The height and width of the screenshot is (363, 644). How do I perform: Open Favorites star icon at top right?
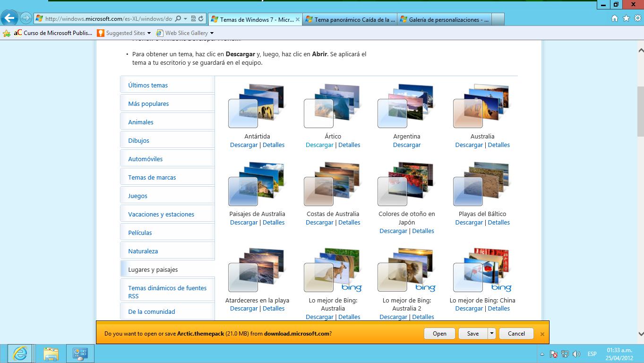coord(626,18)
